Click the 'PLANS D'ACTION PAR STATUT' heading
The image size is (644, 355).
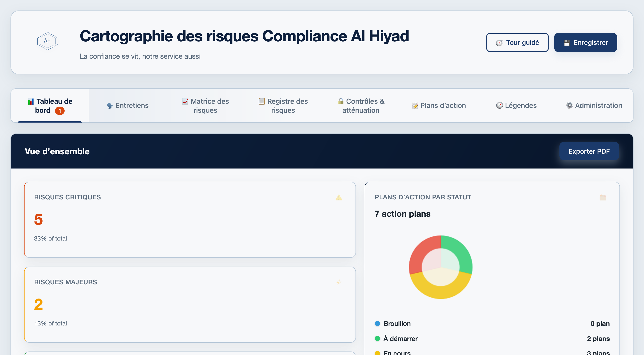tap(423, 197)
